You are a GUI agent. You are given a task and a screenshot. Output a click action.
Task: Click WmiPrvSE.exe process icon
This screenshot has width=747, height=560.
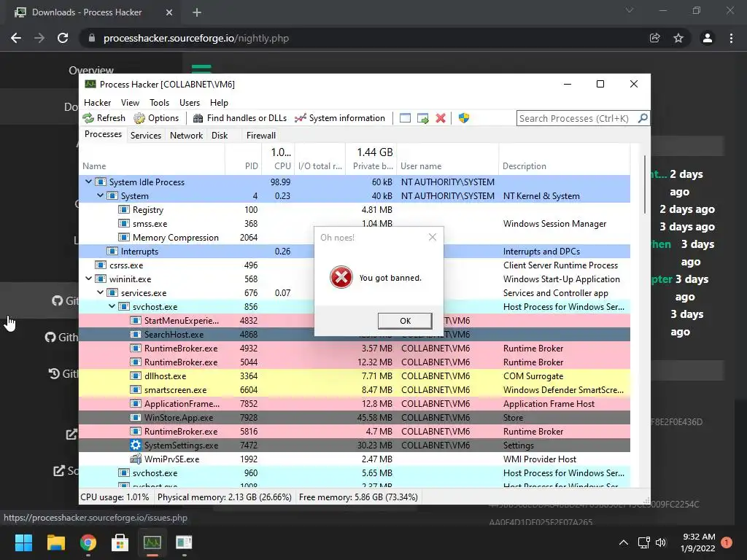(x=136, y=459)
